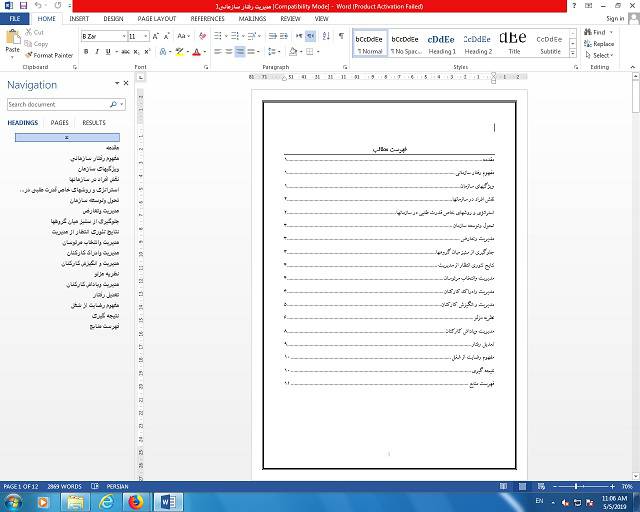640x512 pixels.
Task: Increase paragraph indent
Action: click(x=284, y=36)
